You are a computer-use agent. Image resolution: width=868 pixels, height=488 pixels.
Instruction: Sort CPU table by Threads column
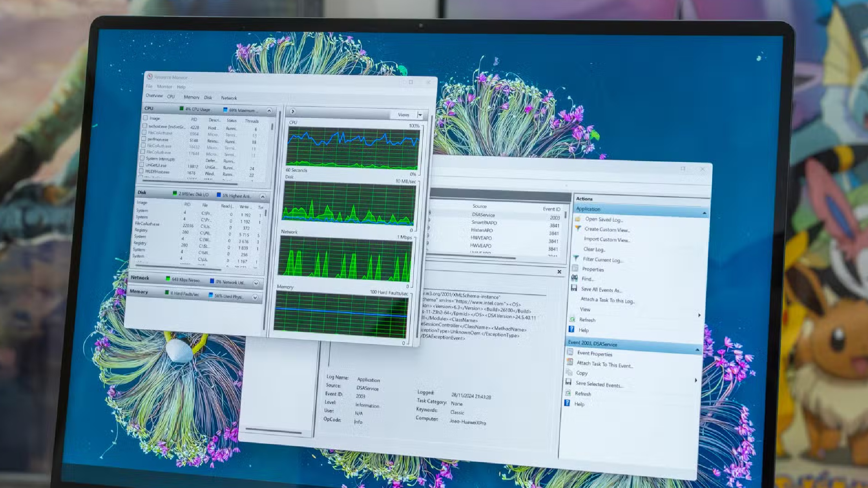252,121
